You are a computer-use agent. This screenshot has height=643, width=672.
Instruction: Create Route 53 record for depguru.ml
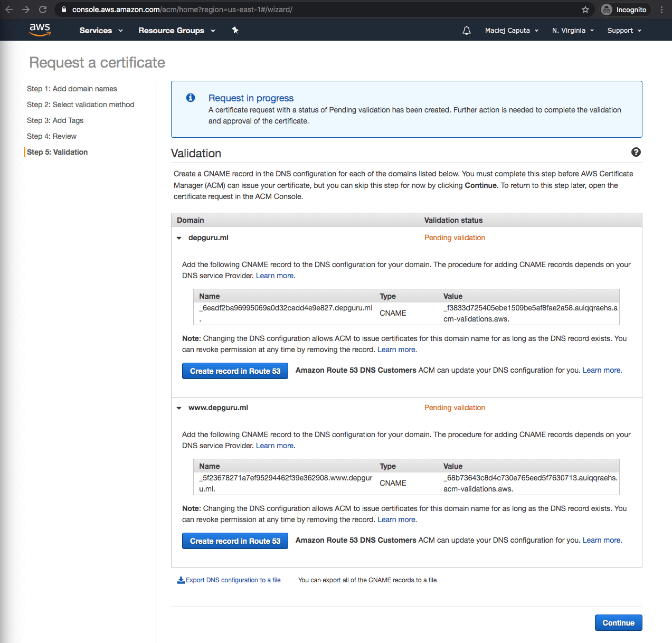click(x=235, y=371)
